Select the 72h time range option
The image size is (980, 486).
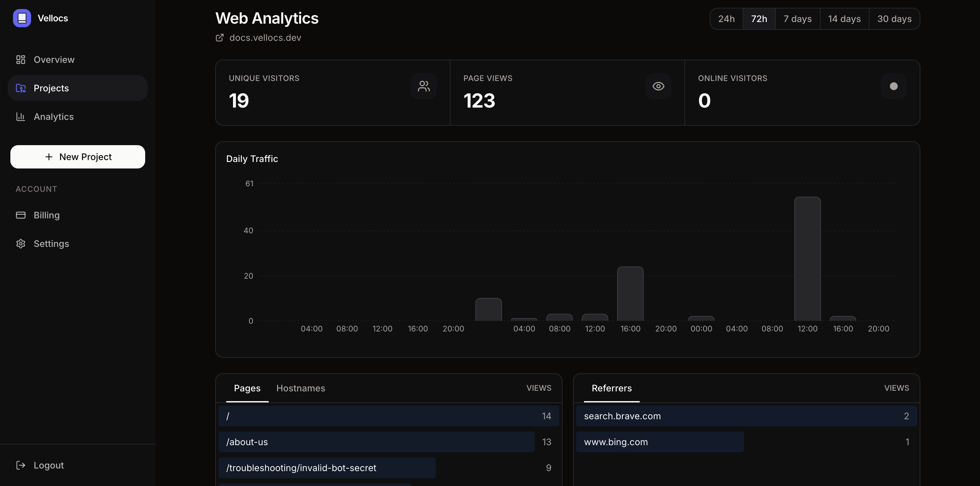tap(759, 18)
